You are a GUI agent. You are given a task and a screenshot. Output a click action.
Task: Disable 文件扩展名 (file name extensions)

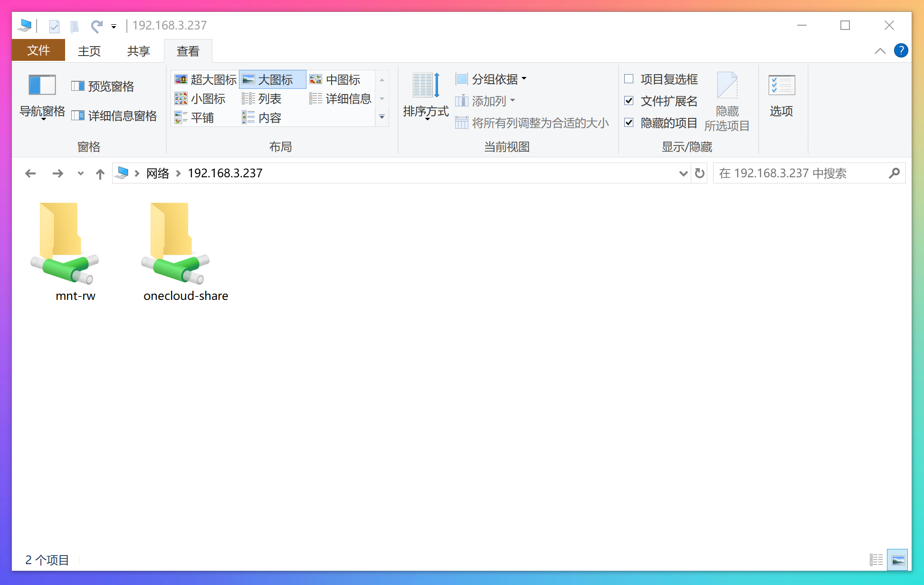(x=629, y=101)
